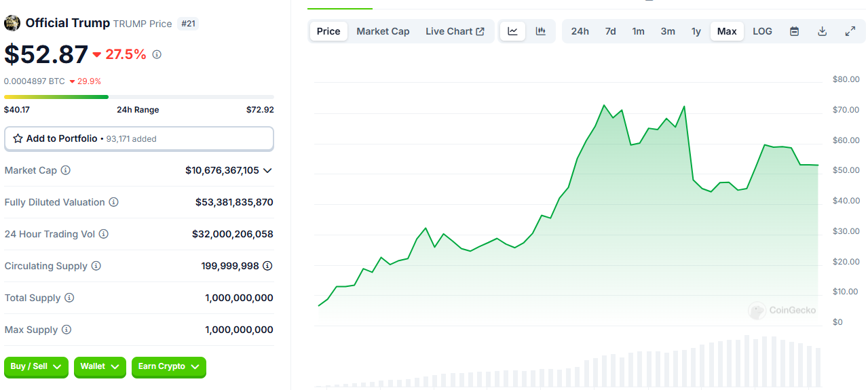Viewport: 868px width, 390px height.
Task: Click the $53,381,835,870 valuation value
Action: coord(234,202)
